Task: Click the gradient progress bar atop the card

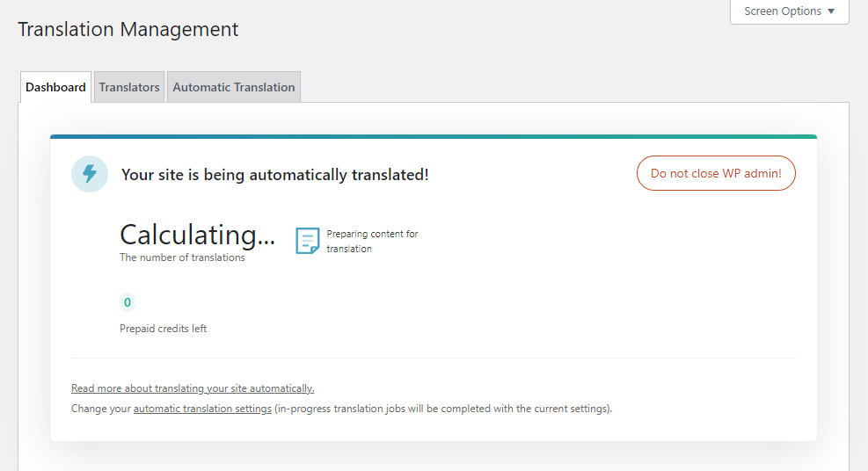Action: coord(433,136)
